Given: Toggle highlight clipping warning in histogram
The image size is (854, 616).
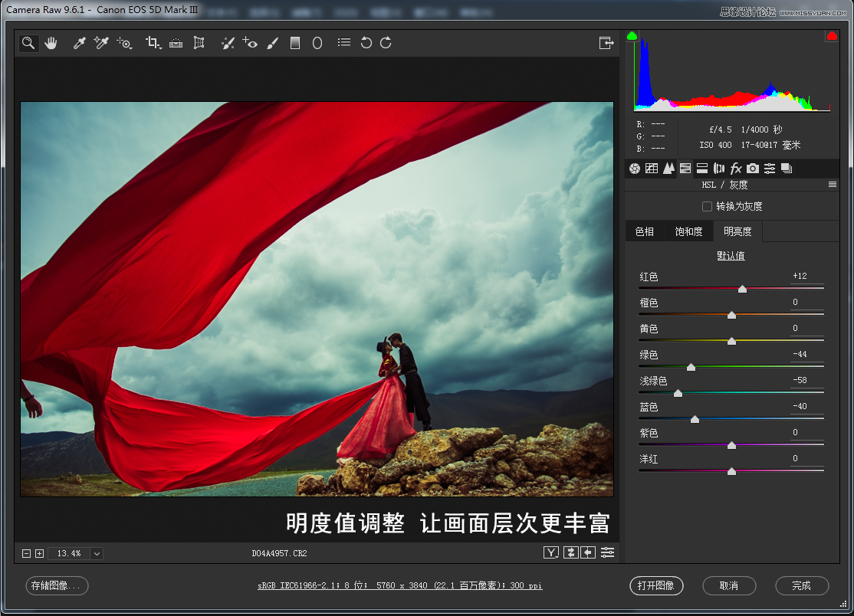Looking at the screenshot, I should tap(832, 36).
